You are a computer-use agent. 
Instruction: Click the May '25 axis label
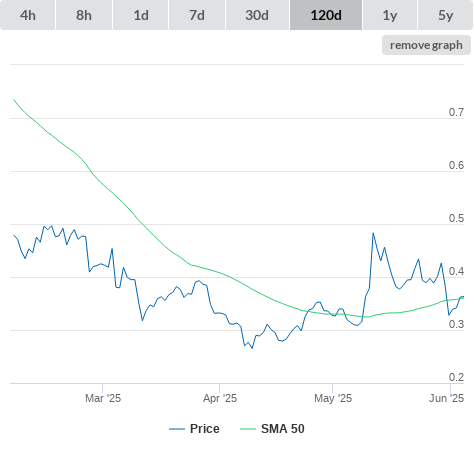(333, 398)
